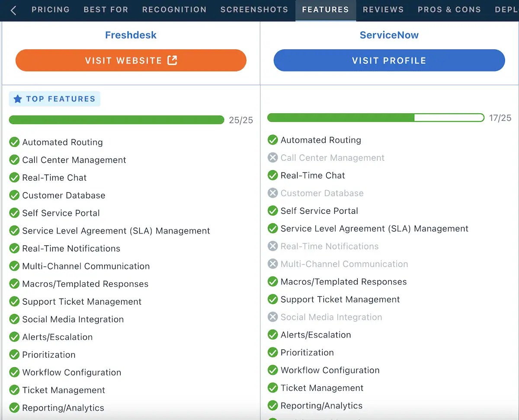Click ServiceNow's 17/25 feature progress bar

(x=375, y=118)
